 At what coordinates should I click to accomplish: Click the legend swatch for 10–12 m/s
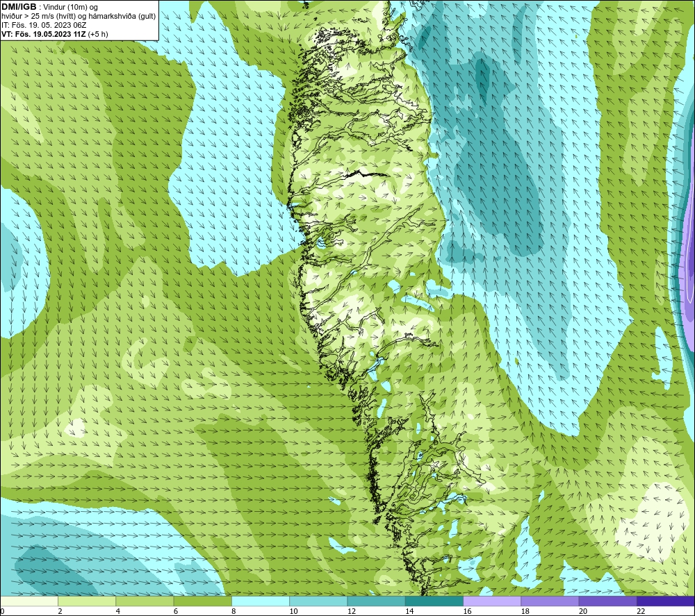[318, 601]
